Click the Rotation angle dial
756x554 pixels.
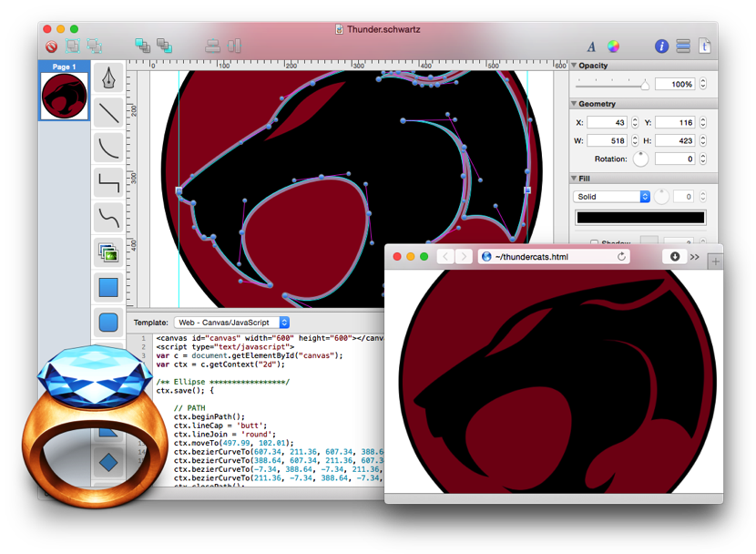tap(640, 159)
